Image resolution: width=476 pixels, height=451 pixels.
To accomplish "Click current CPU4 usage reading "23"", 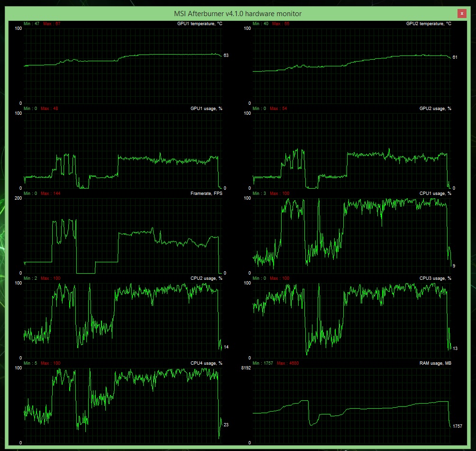I will (x=226, y=424).
